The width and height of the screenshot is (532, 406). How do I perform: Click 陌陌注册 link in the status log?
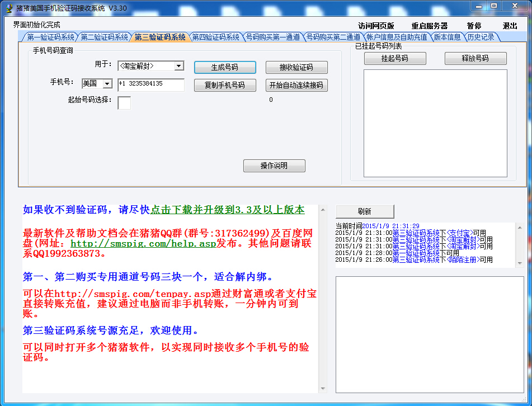463,259
